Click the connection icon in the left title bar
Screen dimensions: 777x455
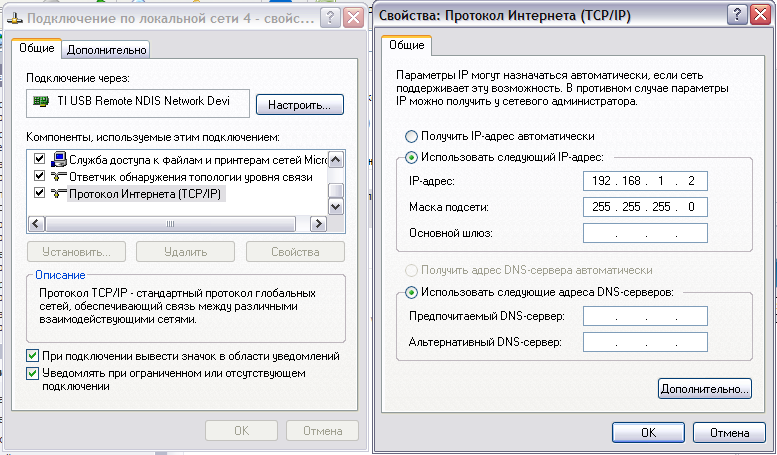[x=13, y=18]
